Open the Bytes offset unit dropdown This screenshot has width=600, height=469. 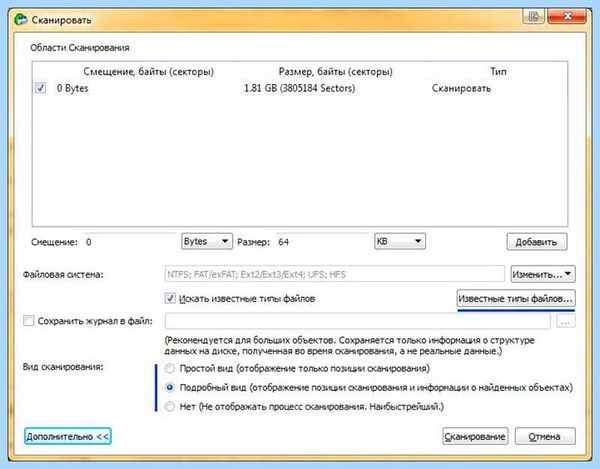207,241
